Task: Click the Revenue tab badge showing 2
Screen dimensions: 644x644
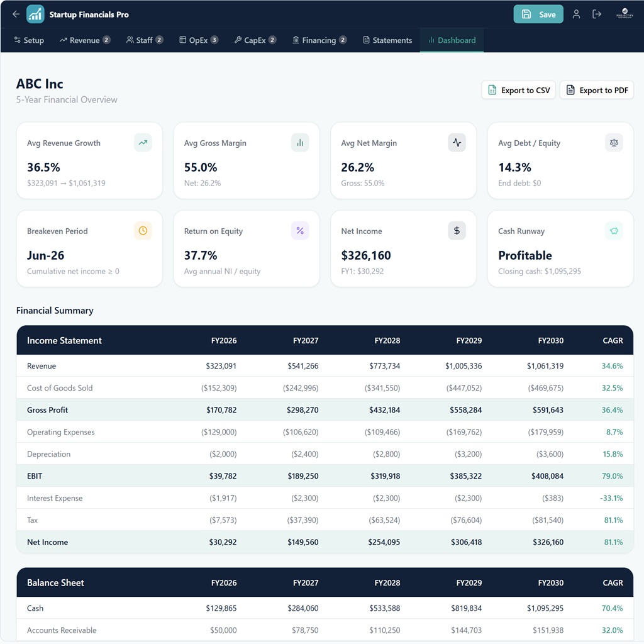Action: pyautogui.click(x=106, y=40)
